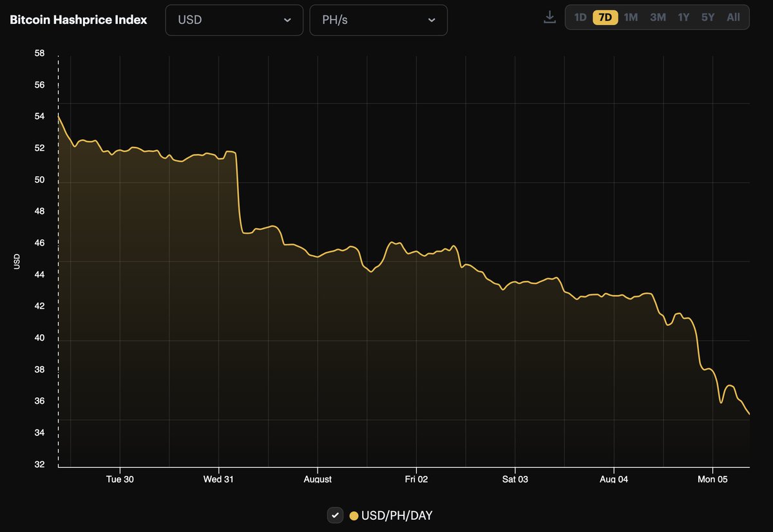Open the USD currency dropdown

[234, 20]
